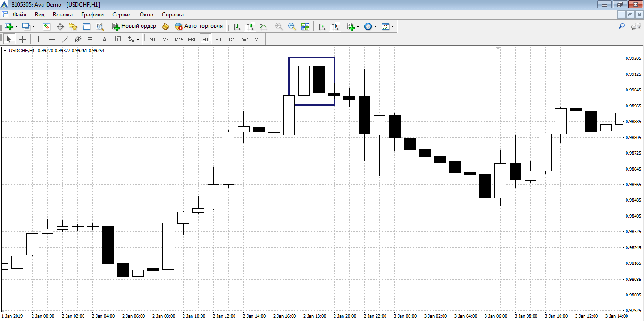Zoom in the chart
Screen dimensions: 644x321
(279, 26)
